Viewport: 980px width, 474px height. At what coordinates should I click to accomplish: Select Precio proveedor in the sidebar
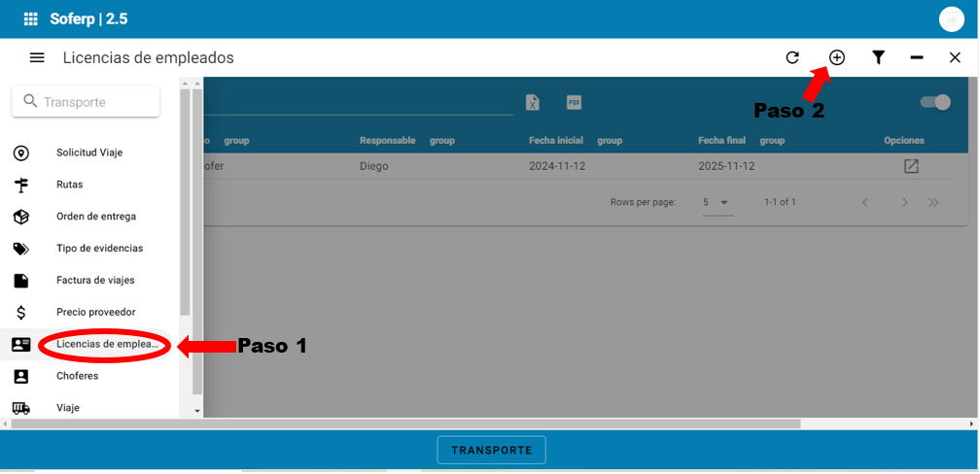[x=95, y=312]
